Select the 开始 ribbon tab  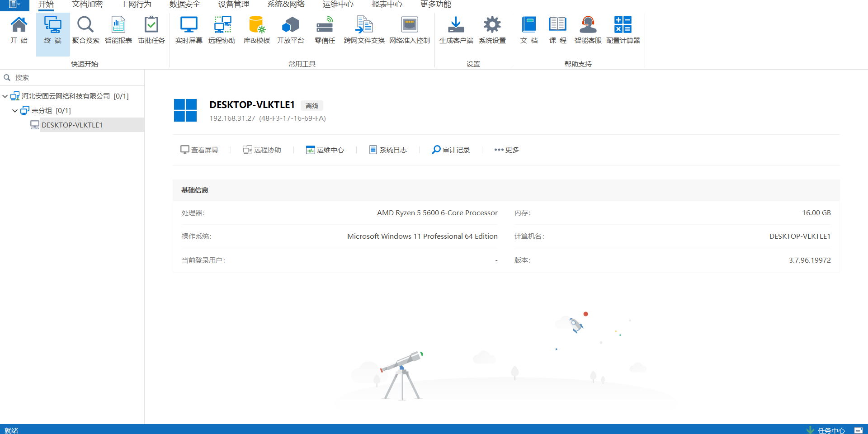click(x=46, y=5)
